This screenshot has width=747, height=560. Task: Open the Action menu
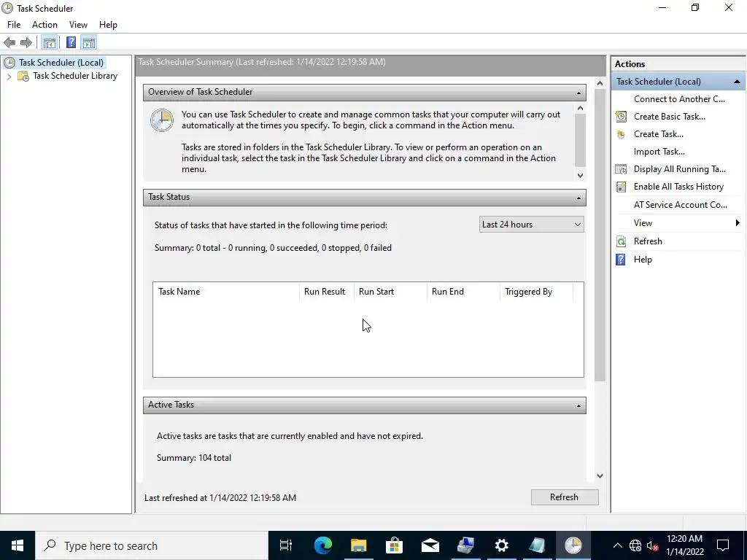click(44, 25)
